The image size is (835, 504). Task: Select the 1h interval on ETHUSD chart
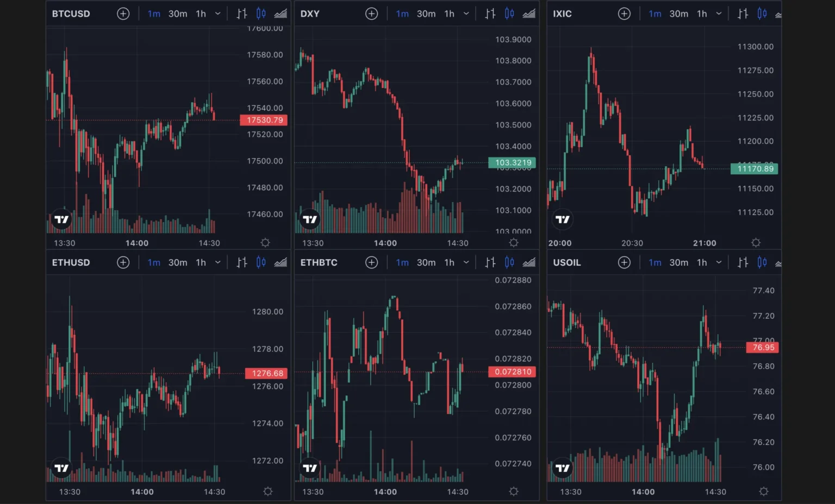[x=200, y=262]
